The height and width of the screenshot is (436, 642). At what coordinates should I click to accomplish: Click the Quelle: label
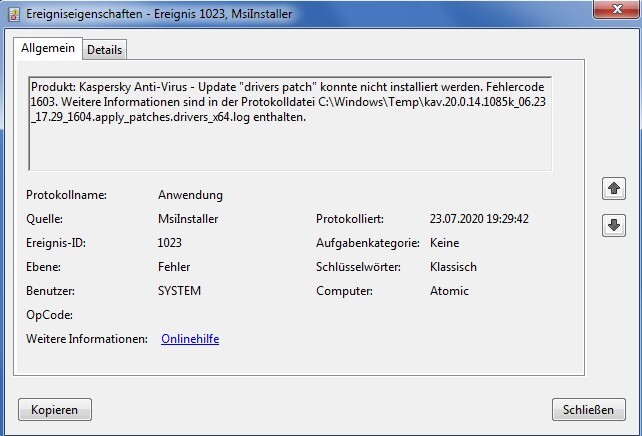[44, 219]
